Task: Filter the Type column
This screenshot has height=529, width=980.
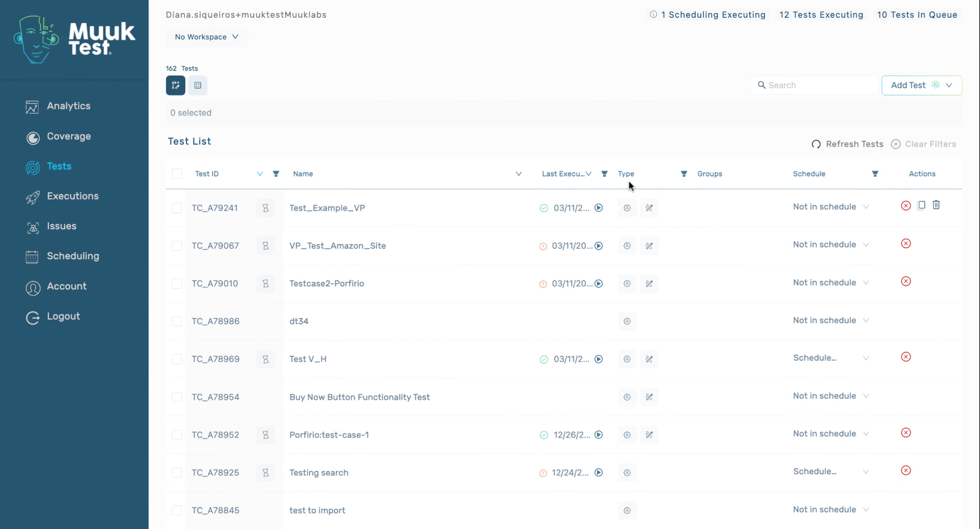Action: (x=684, y=174)
